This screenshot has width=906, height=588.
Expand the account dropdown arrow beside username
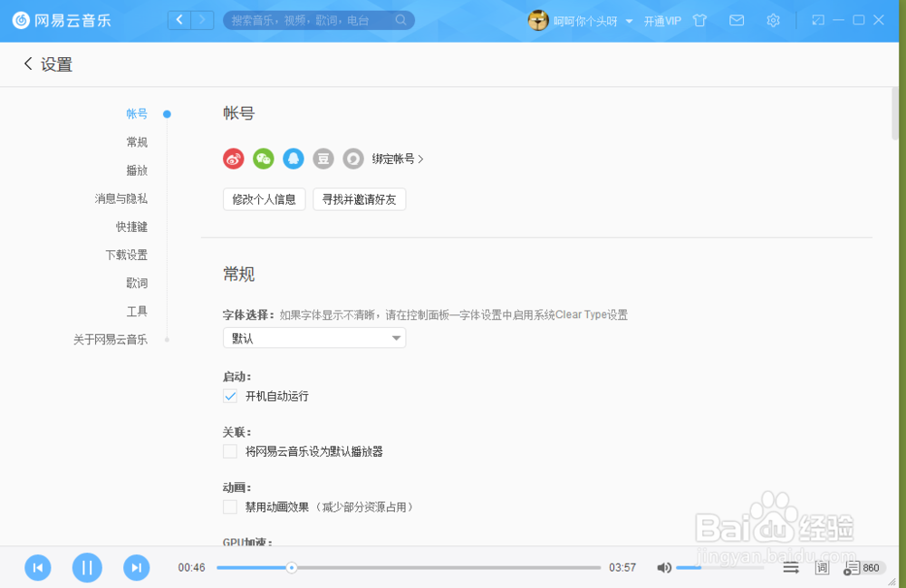click(x=630, y=22)
